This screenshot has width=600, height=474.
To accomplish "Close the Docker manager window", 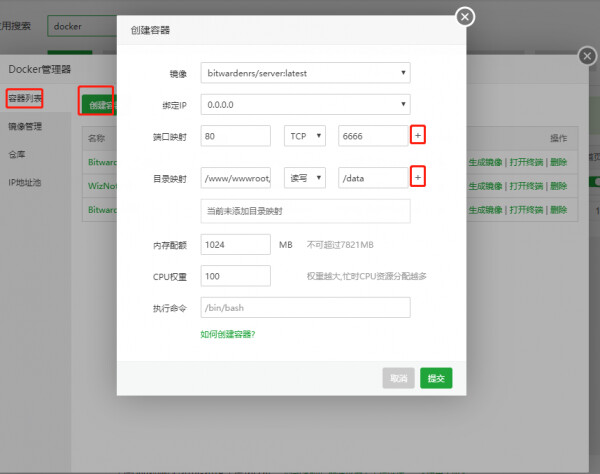I will coord(587,56).
